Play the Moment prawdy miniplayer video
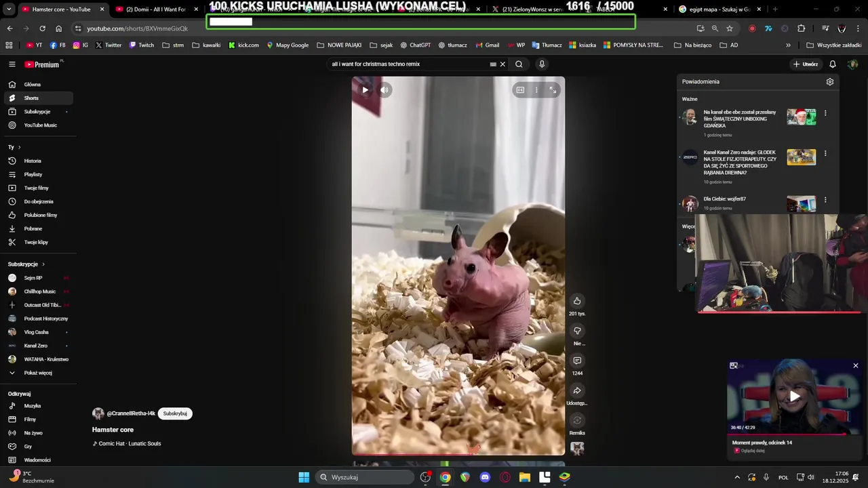The height and width of the screenshot is (488, 868). pos(795,396)
